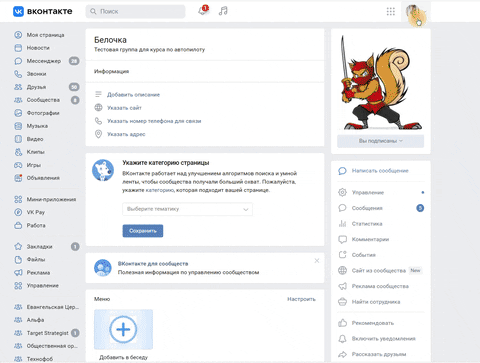Open Сайт из сообщества

pyautogui.click(x=379, y=271)
